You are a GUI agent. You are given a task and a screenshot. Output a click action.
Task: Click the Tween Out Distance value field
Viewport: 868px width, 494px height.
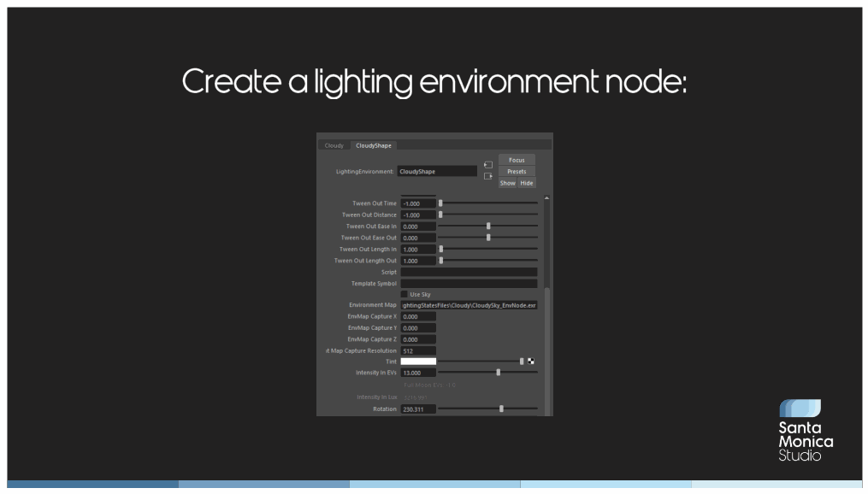pos(418,215)
